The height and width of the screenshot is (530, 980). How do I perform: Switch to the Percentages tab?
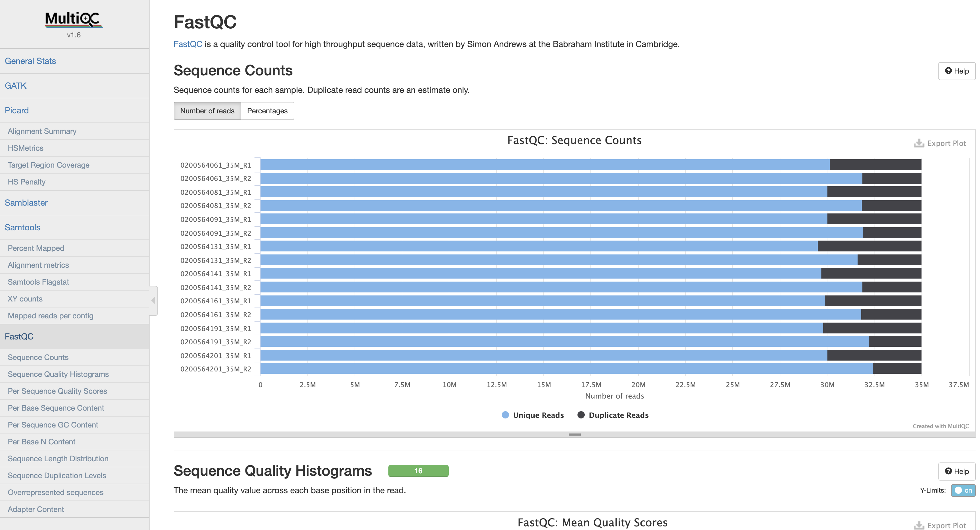(267, 111)
